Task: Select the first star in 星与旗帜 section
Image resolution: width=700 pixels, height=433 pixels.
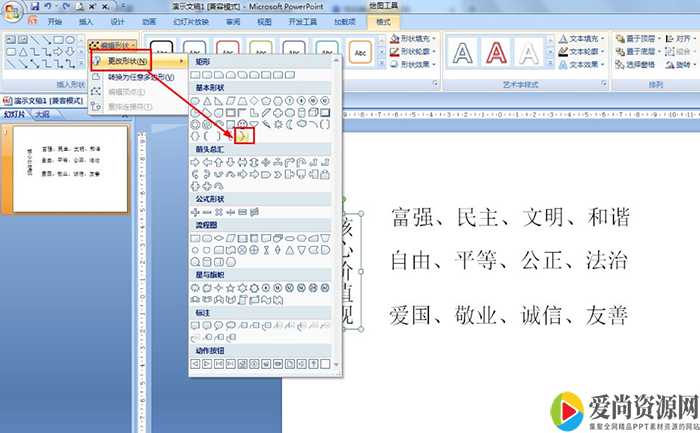Action: [x=195, y=289]
